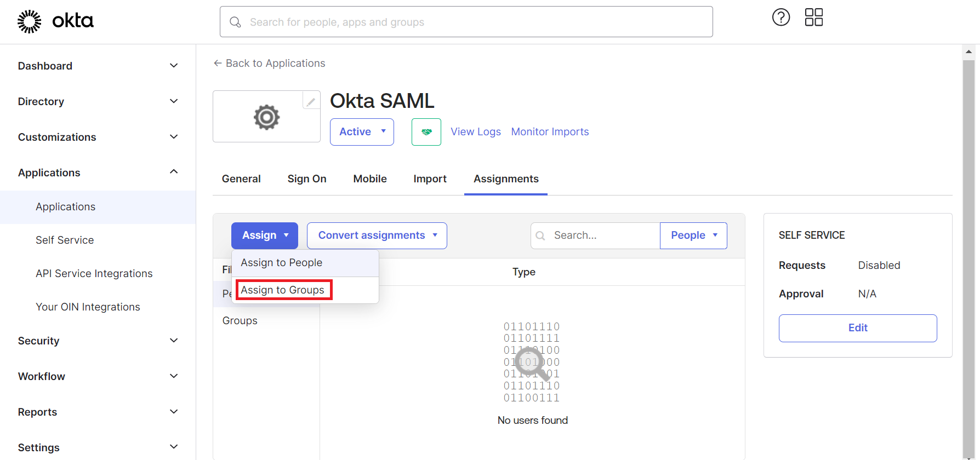
Task: Switch to the Sign On tab
Action: click(306, 179)
